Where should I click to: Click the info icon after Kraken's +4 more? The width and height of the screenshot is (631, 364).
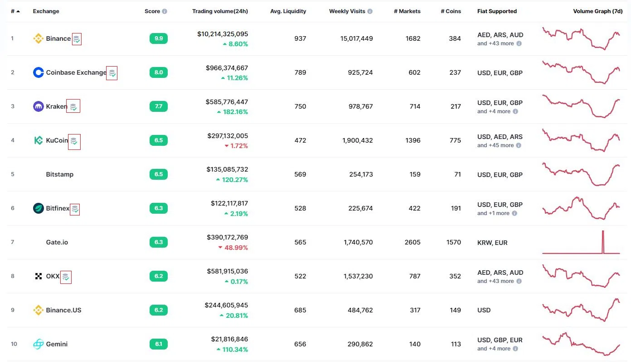pos(515,111)
